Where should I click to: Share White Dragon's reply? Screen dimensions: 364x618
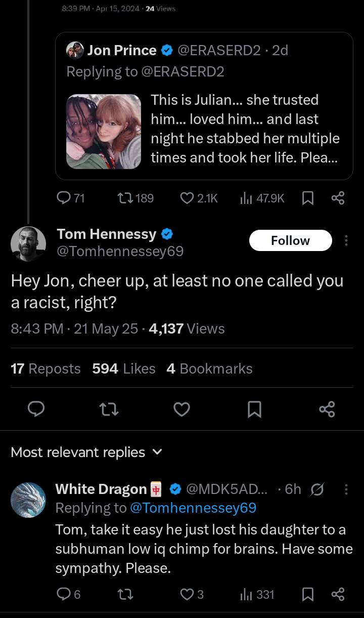338,594
